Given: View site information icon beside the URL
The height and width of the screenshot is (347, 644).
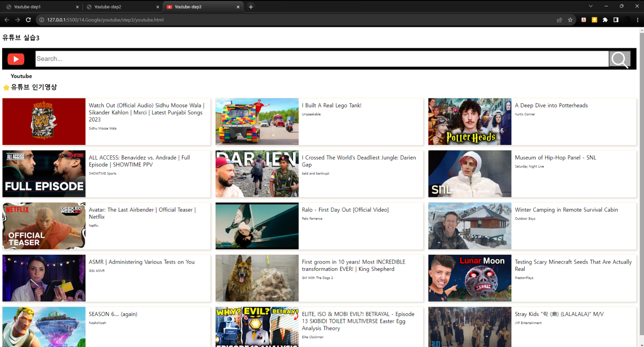Looking at the screenshot, I should click(x=42, y=20).
